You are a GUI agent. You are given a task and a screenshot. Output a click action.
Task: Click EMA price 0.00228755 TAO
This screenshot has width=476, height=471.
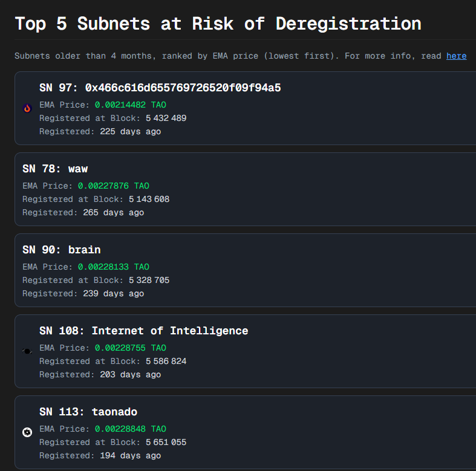pyautogui.click(x=130, y=348)
